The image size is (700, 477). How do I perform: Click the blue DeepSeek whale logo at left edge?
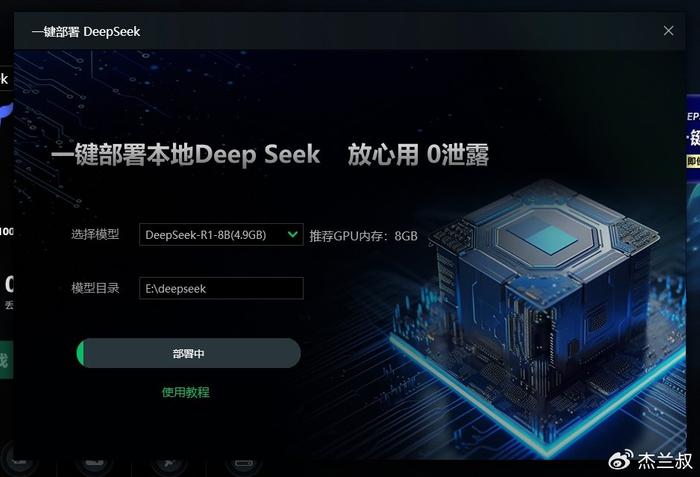[6, 114]
